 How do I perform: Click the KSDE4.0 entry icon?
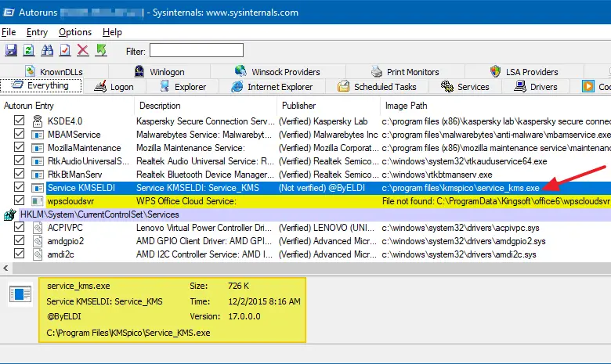coord(38,121)
